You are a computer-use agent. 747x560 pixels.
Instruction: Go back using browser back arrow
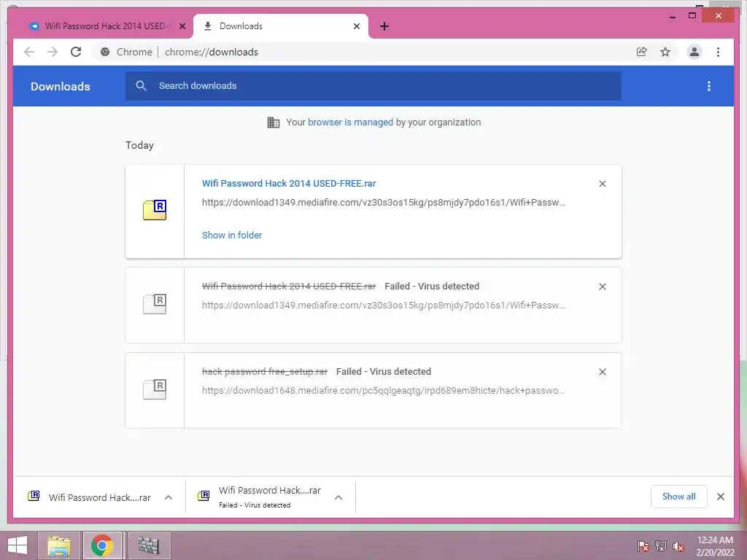29,52
